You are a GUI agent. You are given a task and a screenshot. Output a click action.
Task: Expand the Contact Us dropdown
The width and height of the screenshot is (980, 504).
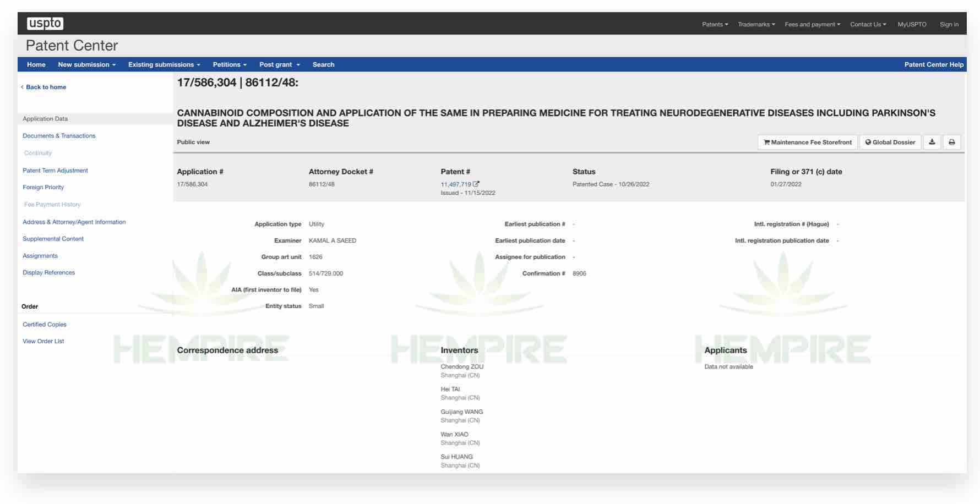[868, 24]
